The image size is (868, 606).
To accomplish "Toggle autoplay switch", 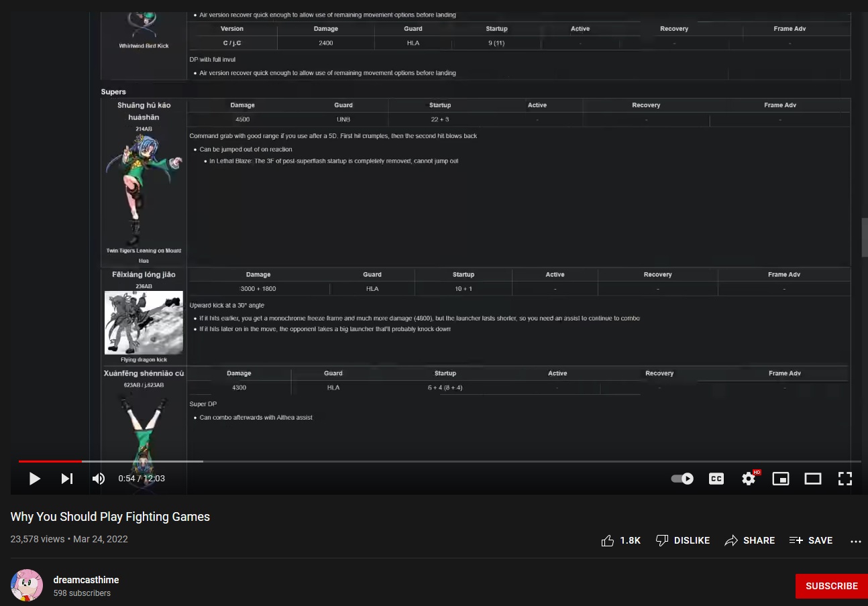I will [682, 479].
